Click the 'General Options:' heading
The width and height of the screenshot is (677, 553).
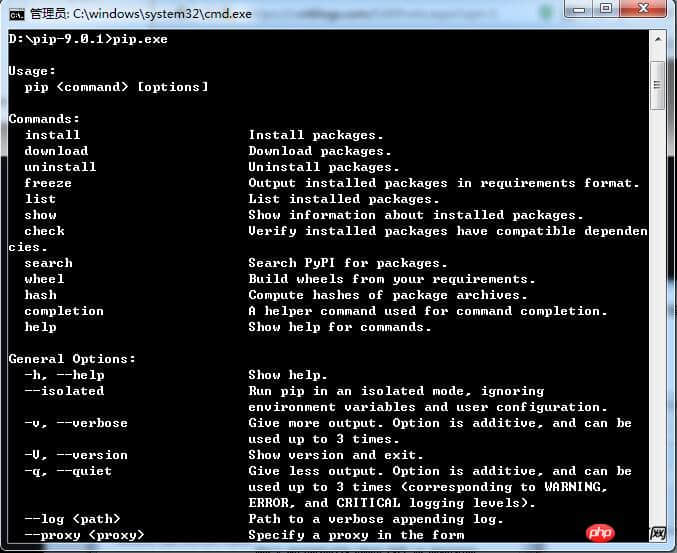pos(72,359)
